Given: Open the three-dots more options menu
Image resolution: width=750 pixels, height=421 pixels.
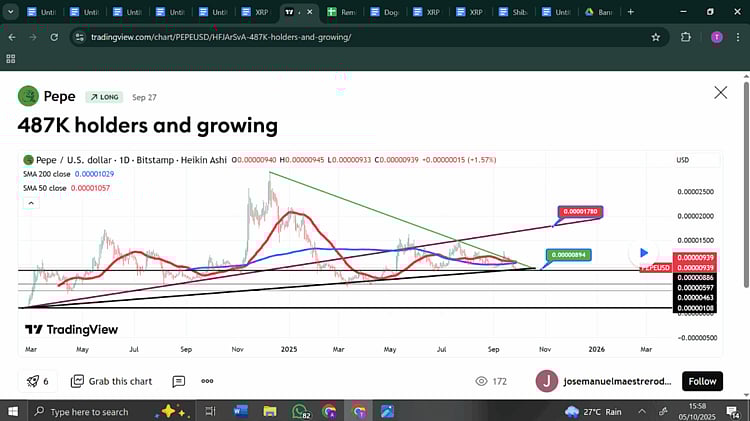Looking at the screenshot, I should 207,381.
